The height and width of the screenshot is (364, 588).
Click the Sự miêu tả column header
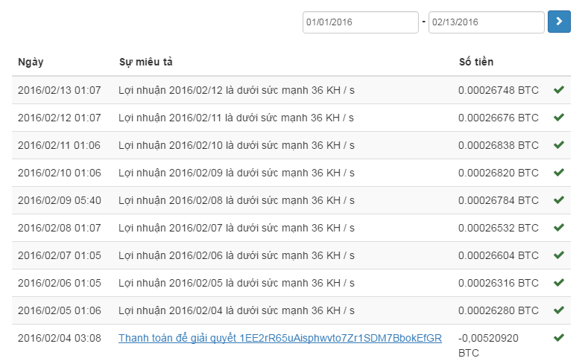tap(146, 62)
